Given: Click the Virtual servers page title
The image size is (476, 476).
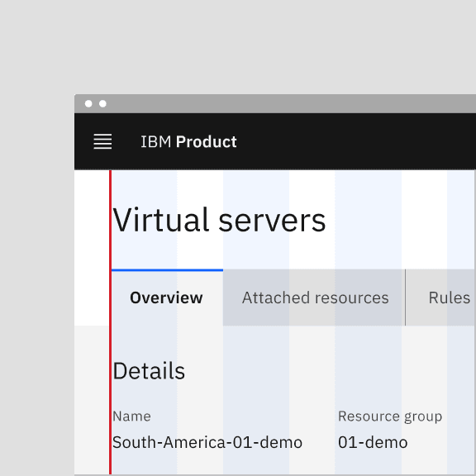Looking at the screenshot, I should click(219, 220).
